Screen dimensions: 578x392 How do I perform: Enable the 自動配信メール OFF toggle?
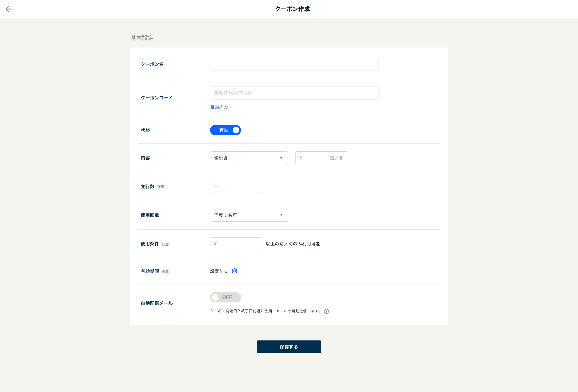(x=225, y=297)
